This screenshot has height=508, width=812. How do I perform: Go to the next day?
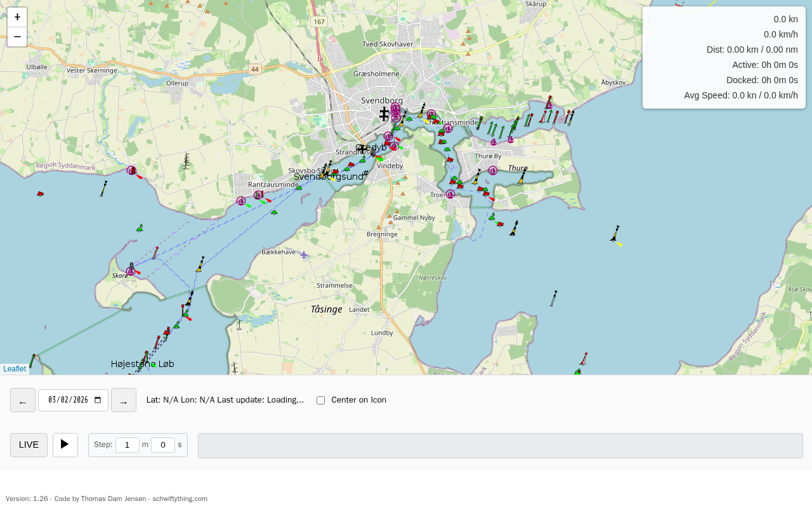[x=124, y=400]
